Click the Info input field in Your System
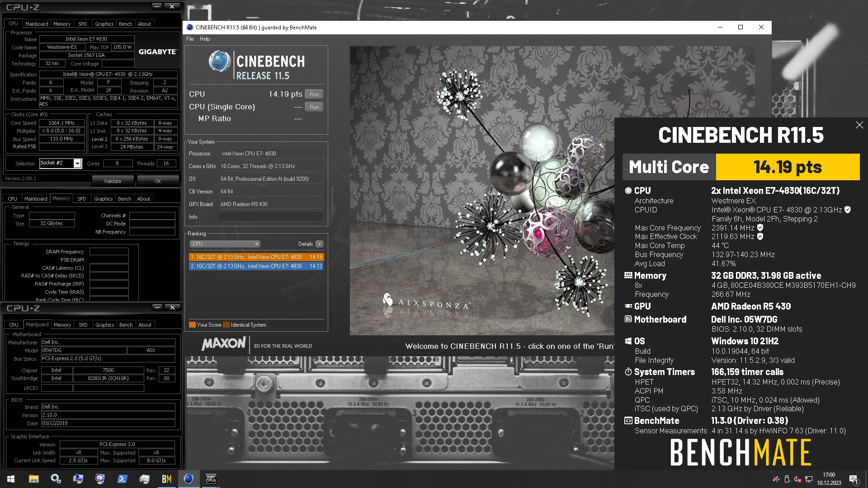The height and width of the screenshot is (488, 868). tap(271, 217)
